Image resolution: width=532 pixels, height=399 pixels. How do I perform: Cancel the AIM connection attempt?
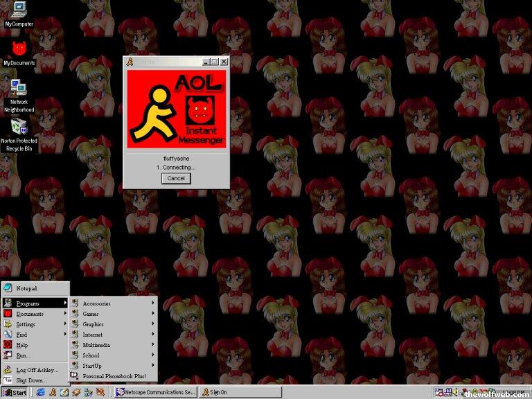(x=176, y=178)
